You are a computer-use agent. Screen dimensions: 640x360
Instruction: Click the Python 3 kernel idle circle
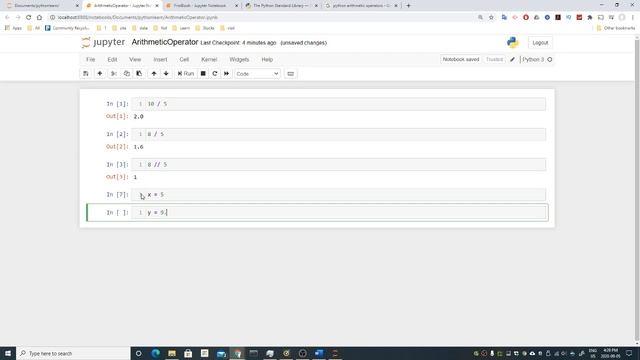tap(550, 60)
